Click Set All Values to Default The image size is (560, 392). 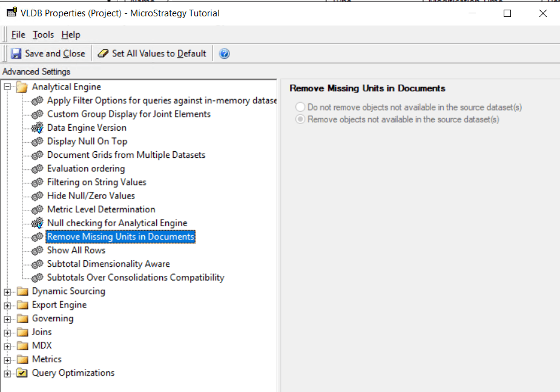click(x=152, y=54)
